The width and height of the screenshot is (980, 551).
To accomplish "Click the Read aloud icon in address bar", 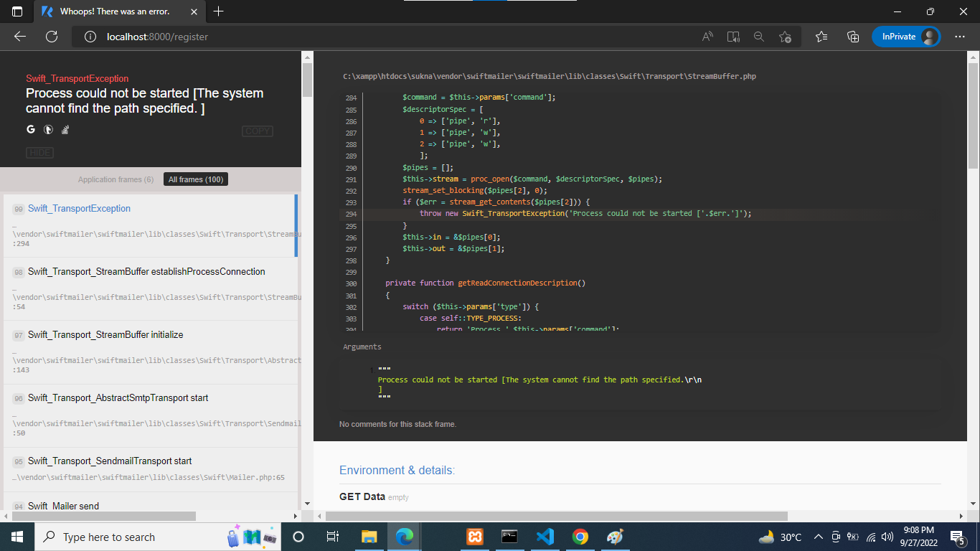I will pyautogui.click(x=707, y=37).
